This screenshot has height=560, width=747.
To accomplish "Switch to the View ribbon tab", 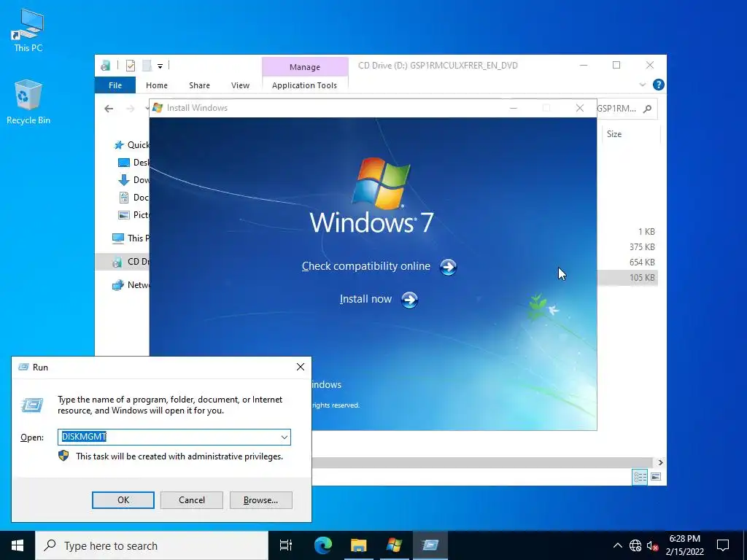I will pyautogui.click(x=240, y=85).
